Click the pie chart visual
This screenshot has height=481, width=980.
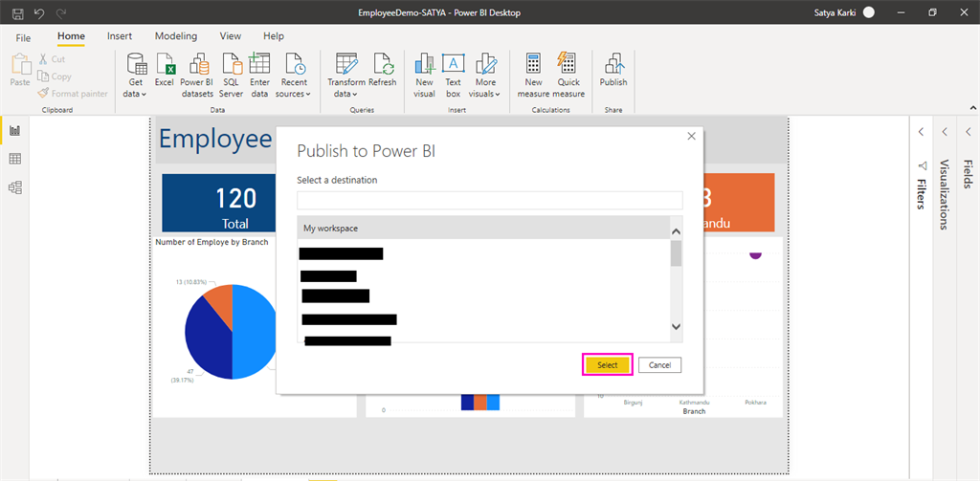point(231,331)
